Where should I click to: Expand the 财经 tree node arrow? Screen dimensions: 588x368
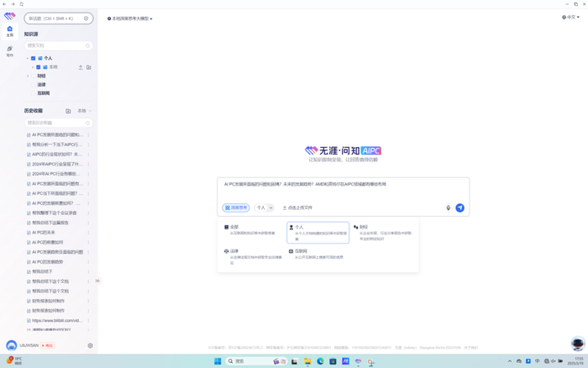[x=28, y=76]
